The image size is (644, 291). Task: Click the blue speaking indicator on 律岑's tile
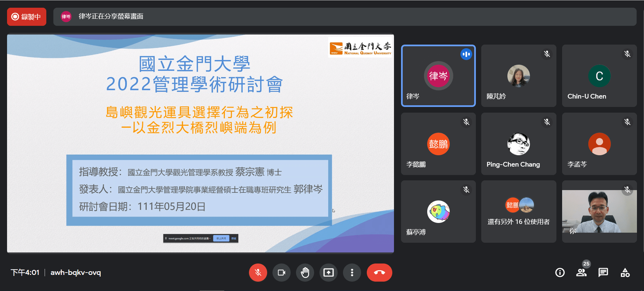[x=466, y=54]
